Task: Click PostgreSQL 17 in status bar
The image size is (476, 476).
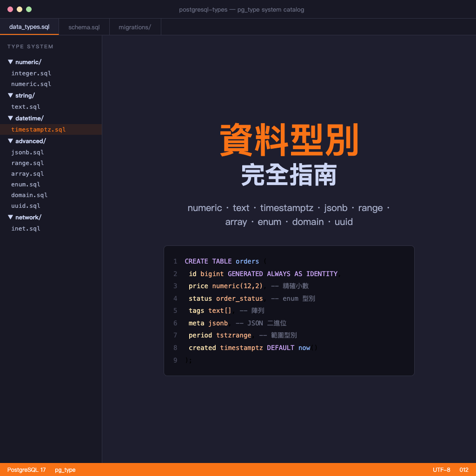Action: click(26, 469)
